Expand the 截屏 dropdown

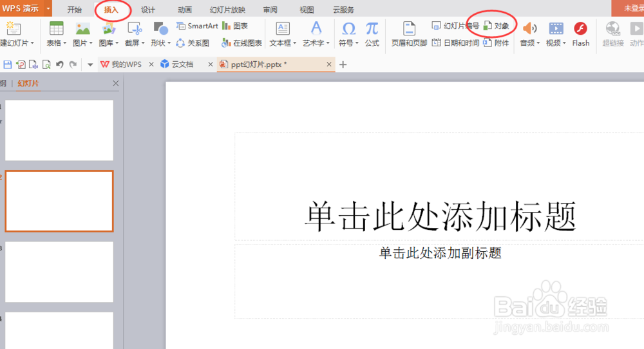click(x=143, y=42)
